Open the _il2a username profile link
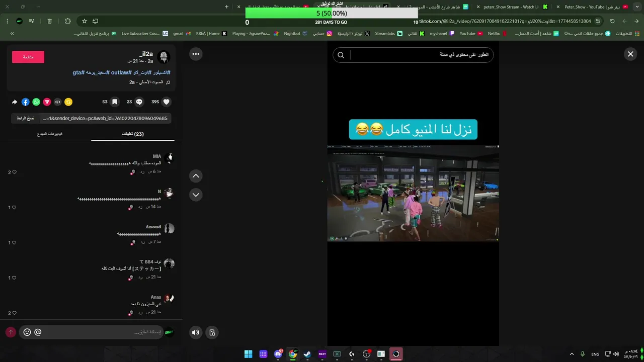 coord(146,54)
